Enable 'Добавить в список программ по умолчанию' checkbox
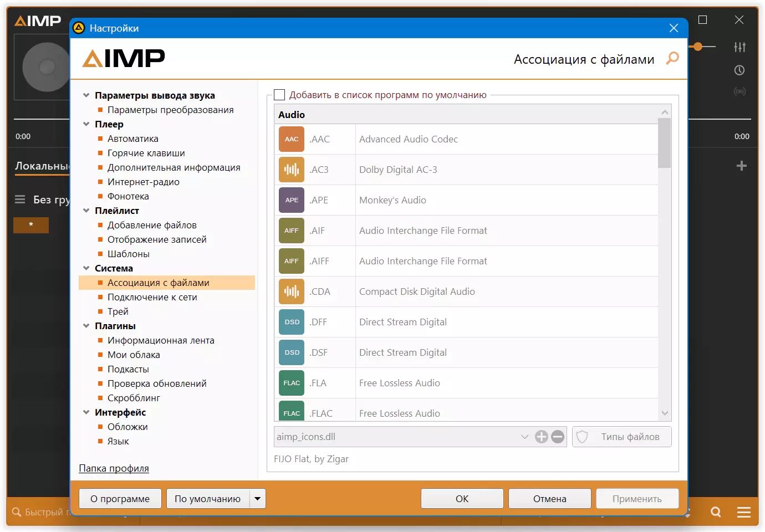 [280, 95]
